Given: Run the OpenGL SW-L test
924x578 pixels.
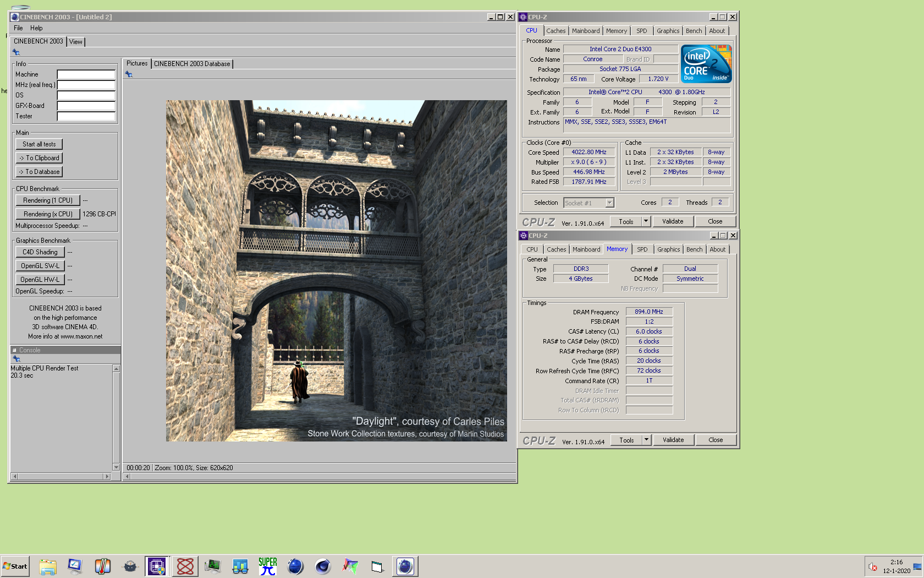Looking at the screenshot, I should tap(40, 266).
